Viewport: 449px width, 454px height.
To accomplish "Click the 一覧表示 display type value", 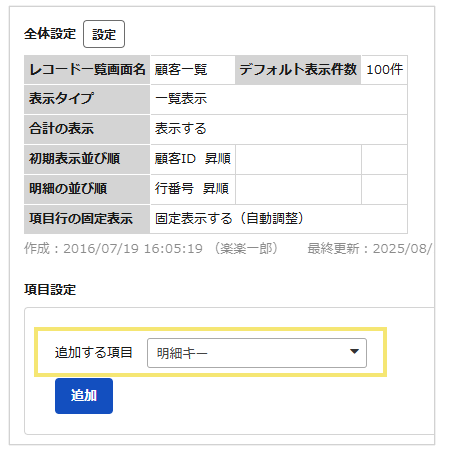I will click(x=181, y=99).
